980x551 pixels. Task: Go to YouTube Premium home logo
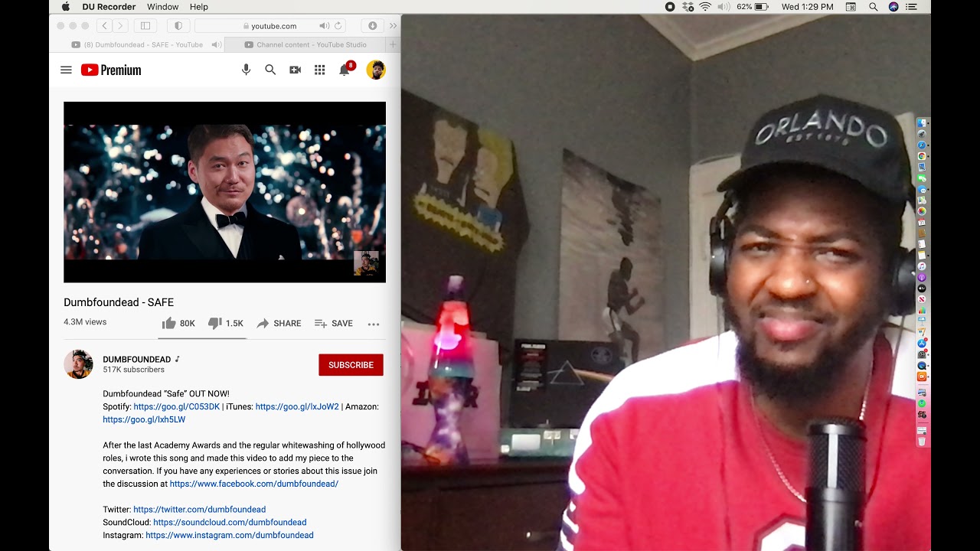[111, 70]
